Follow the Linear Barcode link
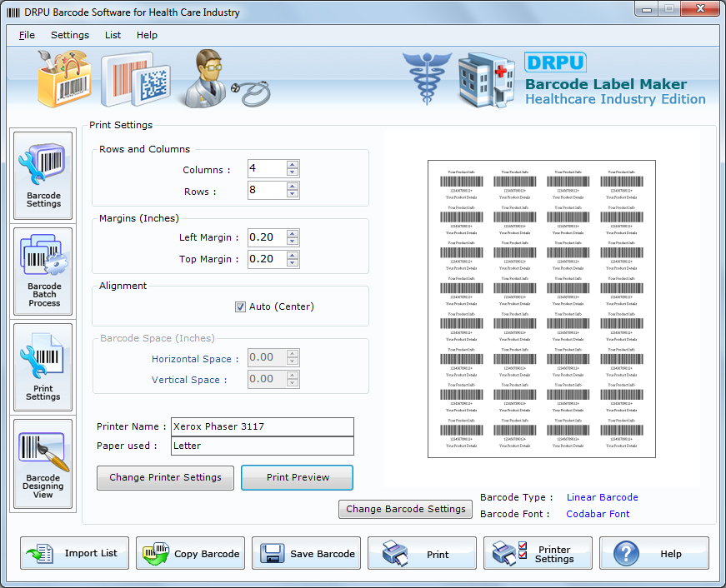The image size is (726, 588). coord(602,497)
